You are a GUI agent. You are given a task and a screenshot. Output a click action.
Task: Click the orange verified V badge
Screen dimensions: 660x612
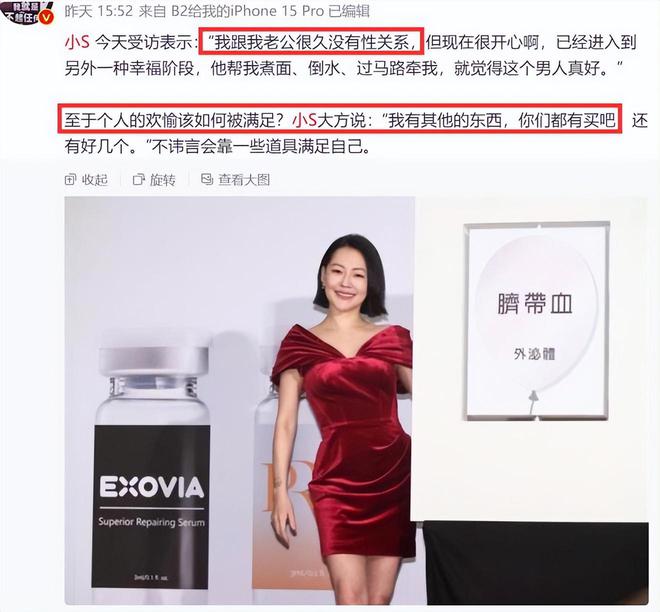(x=47, y=18)
